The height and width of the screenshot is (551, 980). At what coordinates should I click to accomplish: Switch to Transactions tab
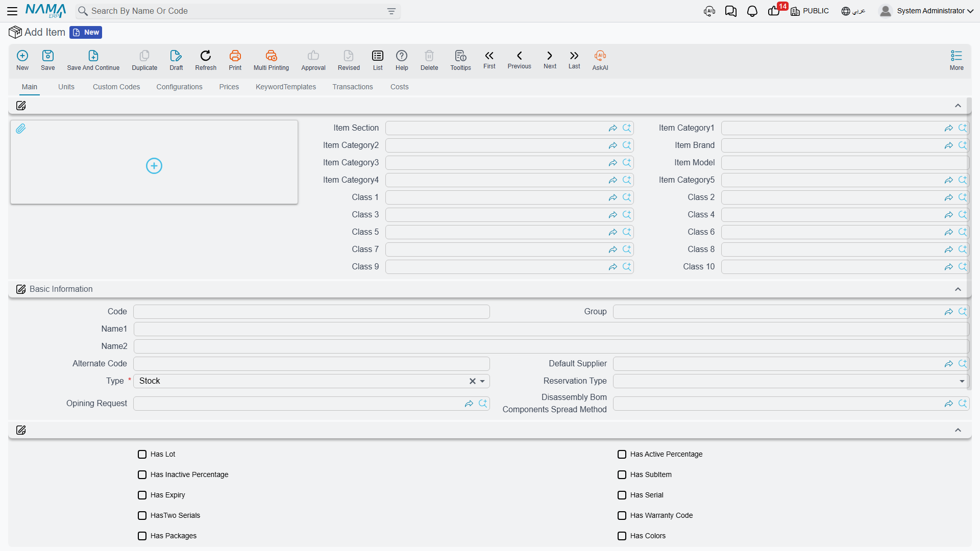tap(353, 87)
